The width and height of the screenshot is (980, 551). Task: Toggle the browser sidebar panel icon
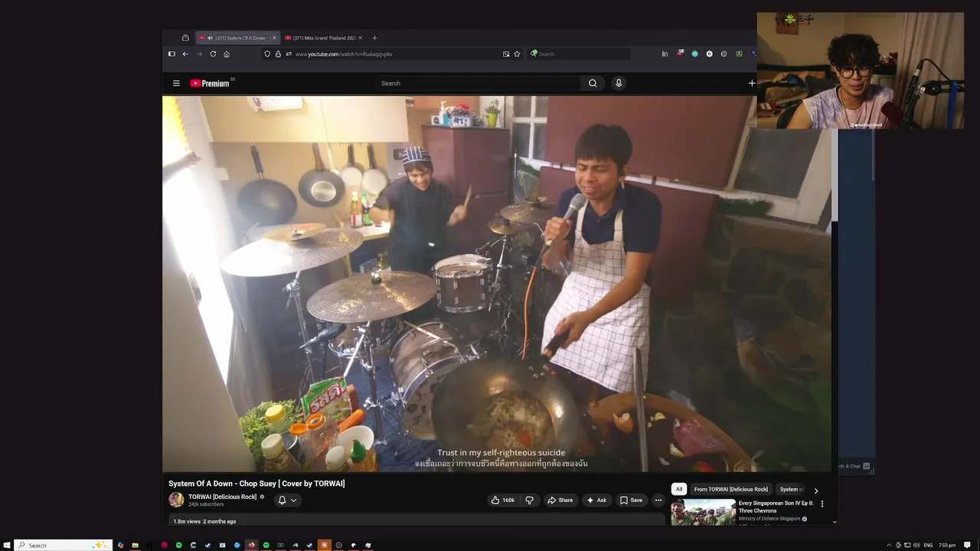(x=171, y=54)
